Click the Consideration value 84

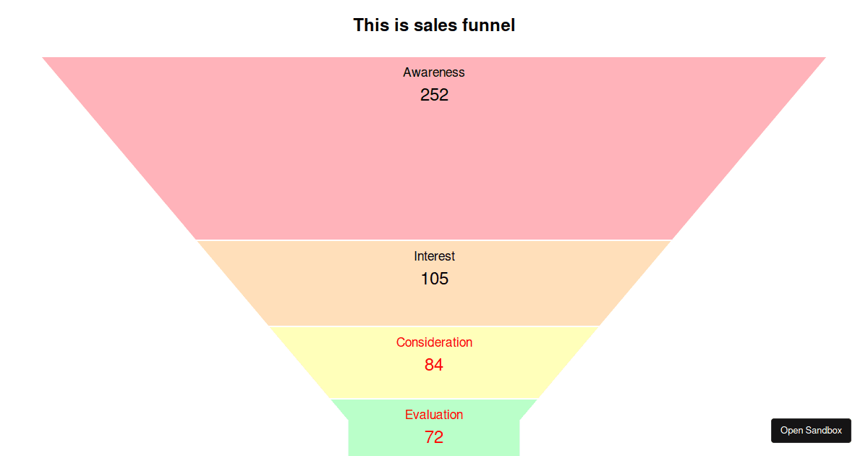click(434, 365)
